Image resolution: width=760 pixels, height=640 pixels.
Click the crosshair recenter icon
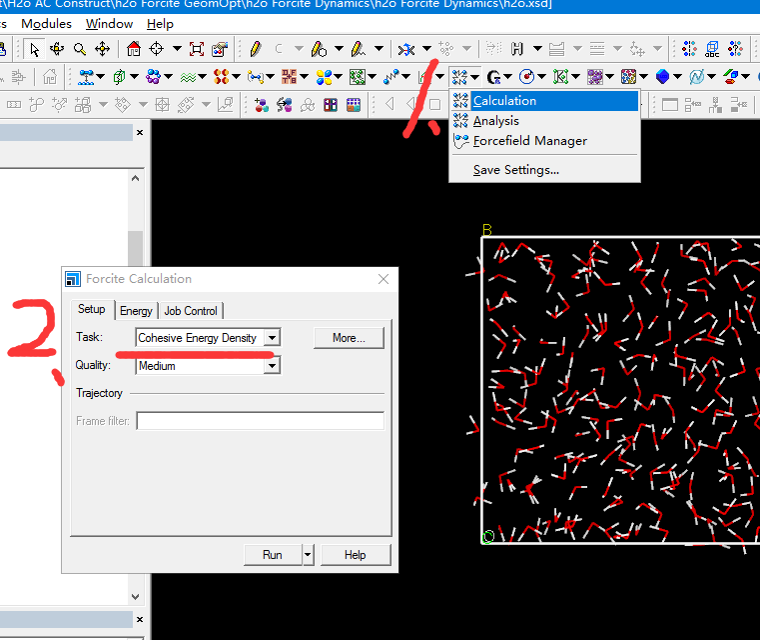pyautogui.click(x=156, y=49)
